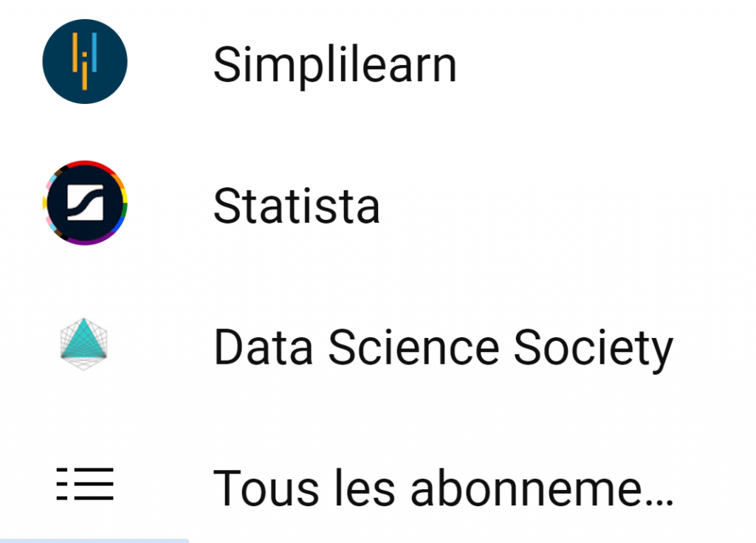Click the Statista channel logo icon
The width and height of the screenshot is (756, 543).
pos(85,203)
